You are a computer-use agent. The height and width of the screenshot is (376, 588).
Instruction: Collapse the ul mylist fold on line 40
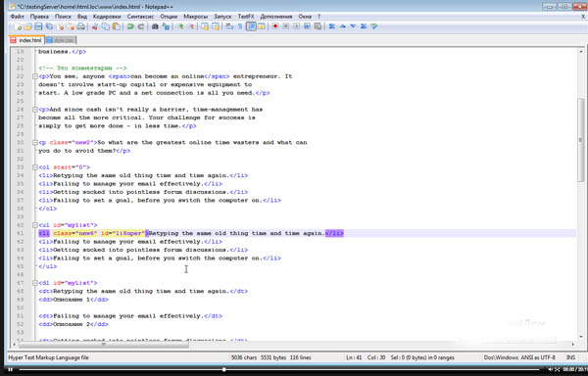tap(35, 225)
